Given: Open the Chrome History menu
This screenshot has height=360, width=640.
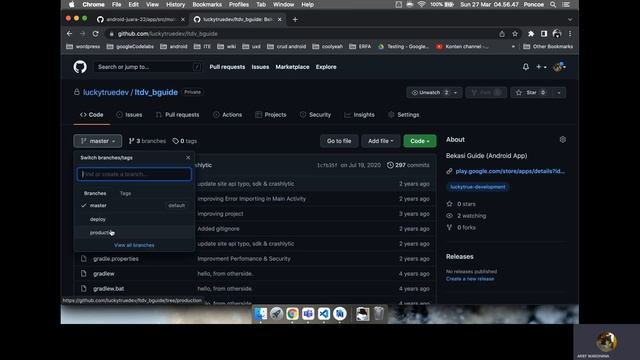Looking at the screenshot, I should [176, 4].
